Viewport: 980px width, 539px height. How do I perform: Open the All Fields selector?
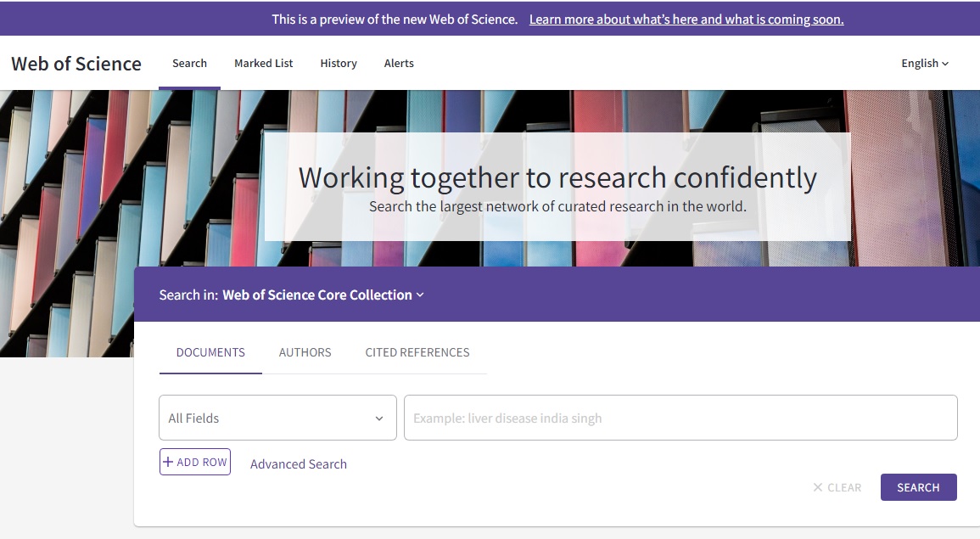pos(277,418)
